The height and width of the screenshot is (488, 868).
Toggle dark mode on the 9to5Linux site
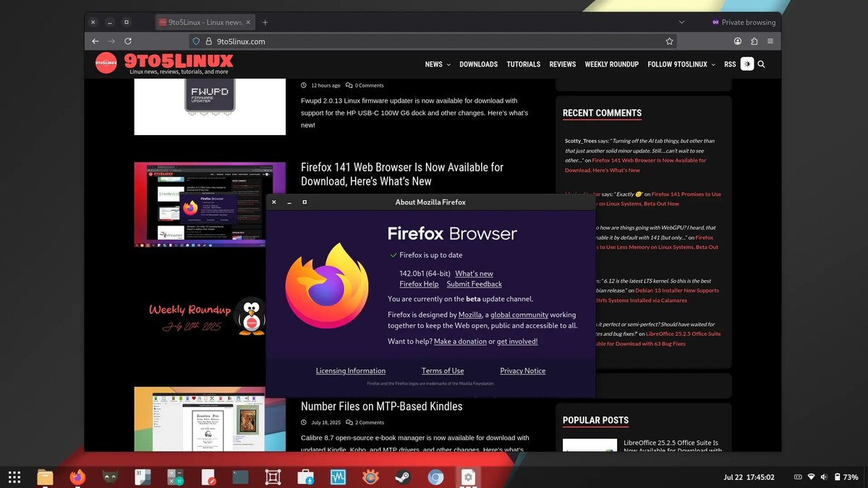[x=747, y=64]
